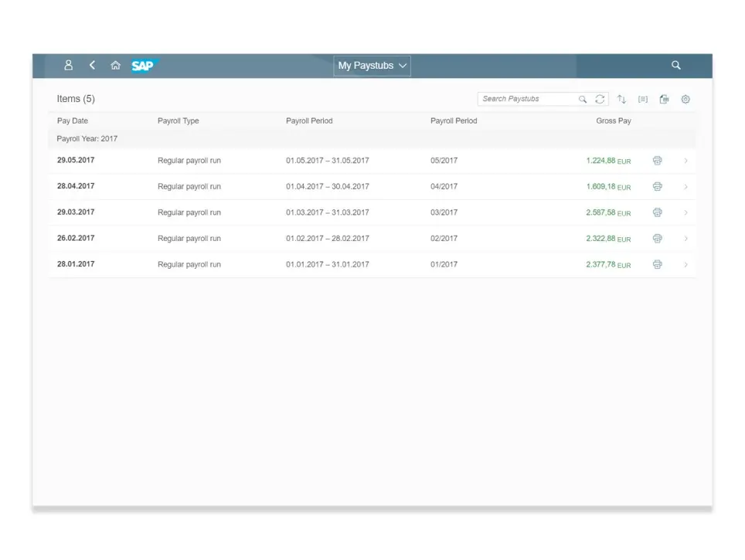
Task: Select pay date 29.05.2017
Action: pyautogui.click(x=76, y=160)
